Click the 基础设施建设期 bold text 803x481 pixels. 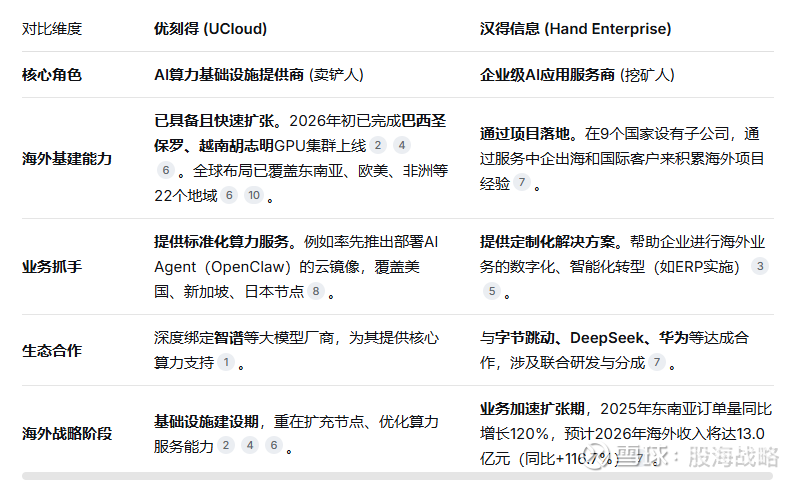[206, 421]
